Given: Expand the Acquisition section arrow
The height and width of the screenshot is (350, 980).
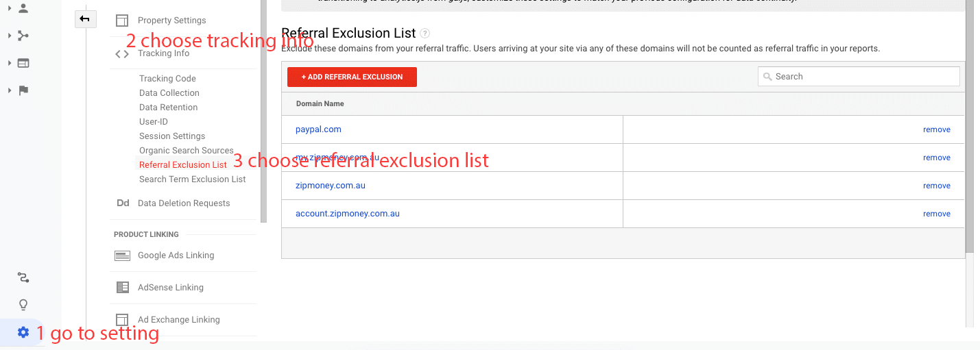Looking at the screenshot, I should [x=10, y=36].
